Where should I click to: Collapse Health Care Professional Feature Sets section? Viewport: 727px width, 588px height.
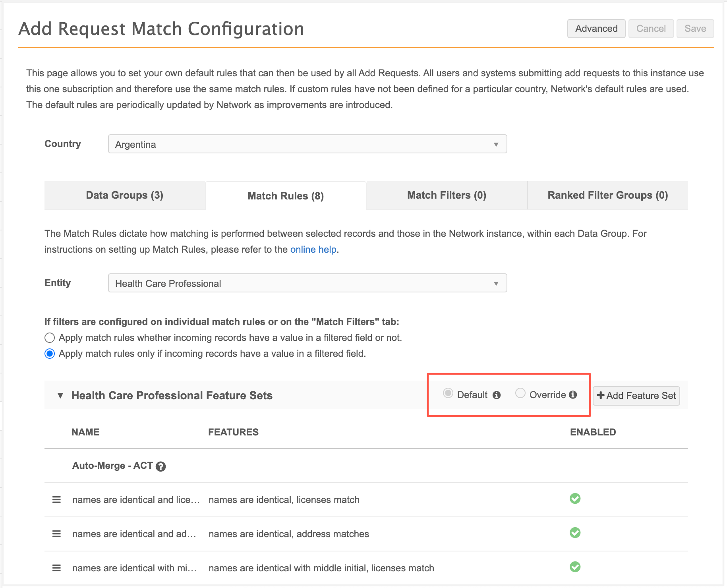pos(60,396)
